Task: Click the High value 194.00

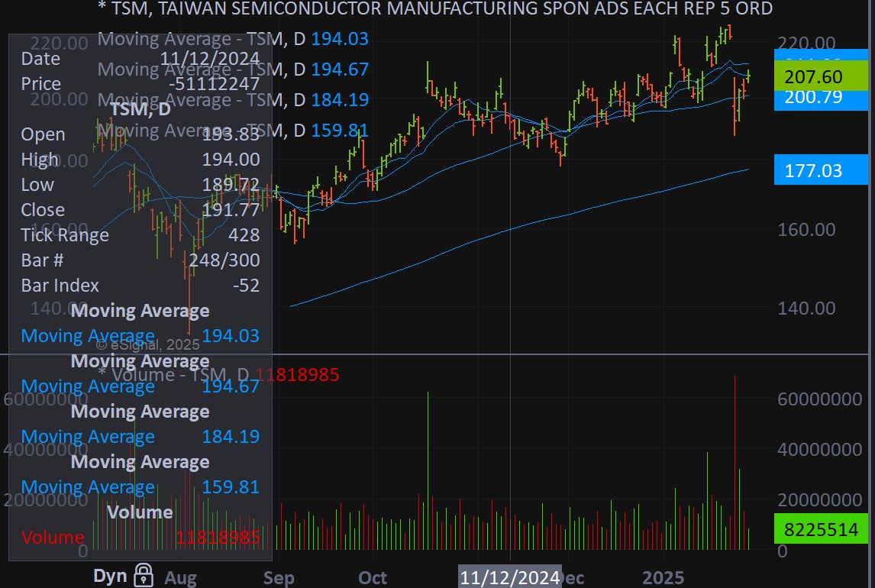Action: pyautogui.click(x=231, y=160)
